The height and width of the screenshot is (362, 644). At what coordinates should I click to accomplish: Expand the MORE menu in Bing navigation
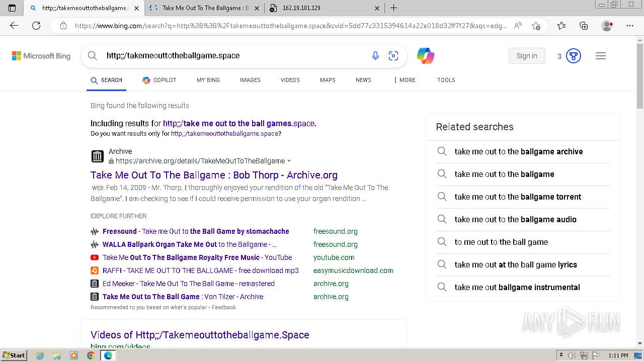click(x=404, y=80)
